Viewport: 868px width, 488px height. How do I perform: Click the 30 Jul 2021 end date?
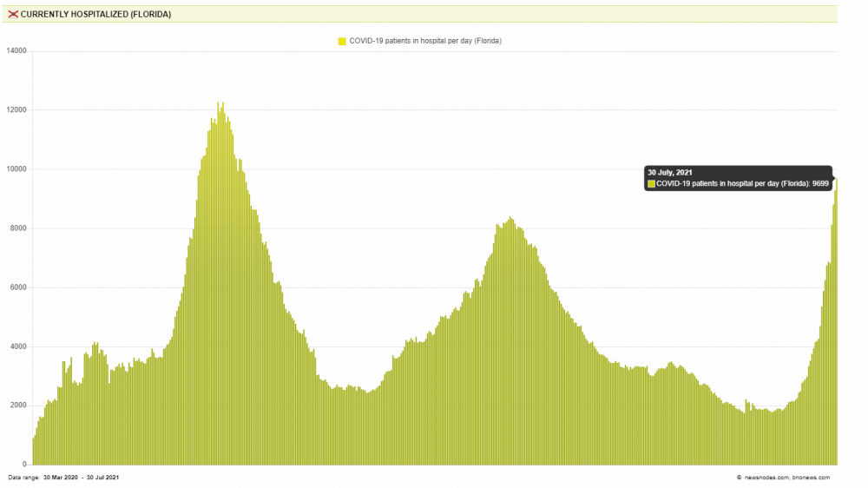[102, 478]
